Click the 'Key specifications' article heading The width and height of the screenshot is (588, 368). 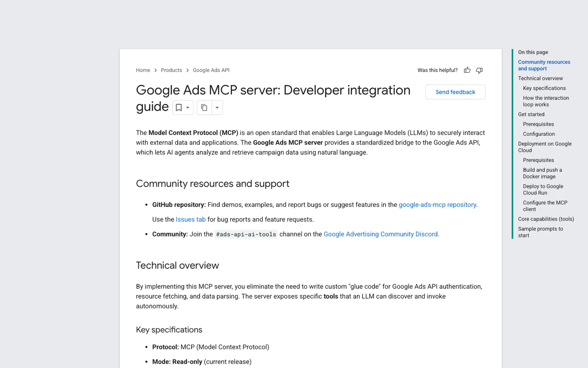169,330
